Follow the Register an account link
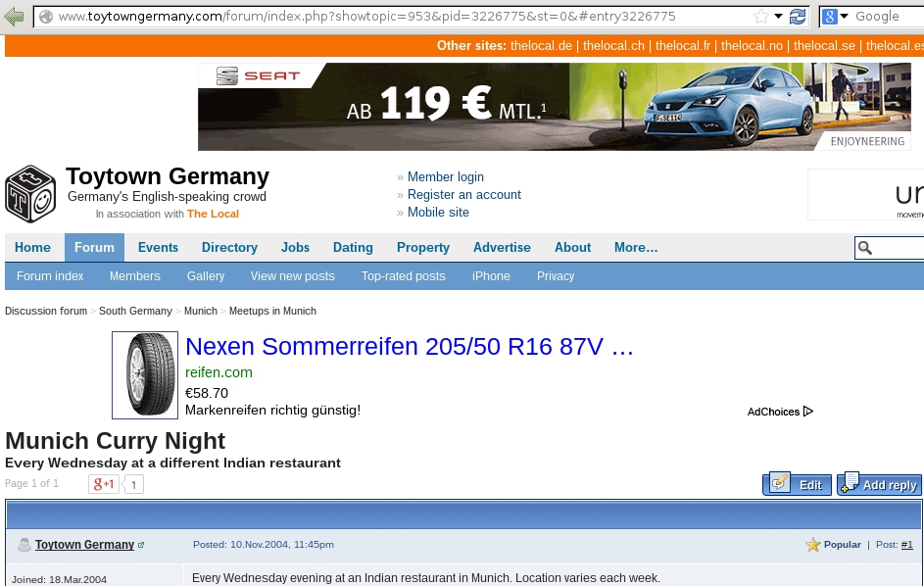 [x=463, y=195]
